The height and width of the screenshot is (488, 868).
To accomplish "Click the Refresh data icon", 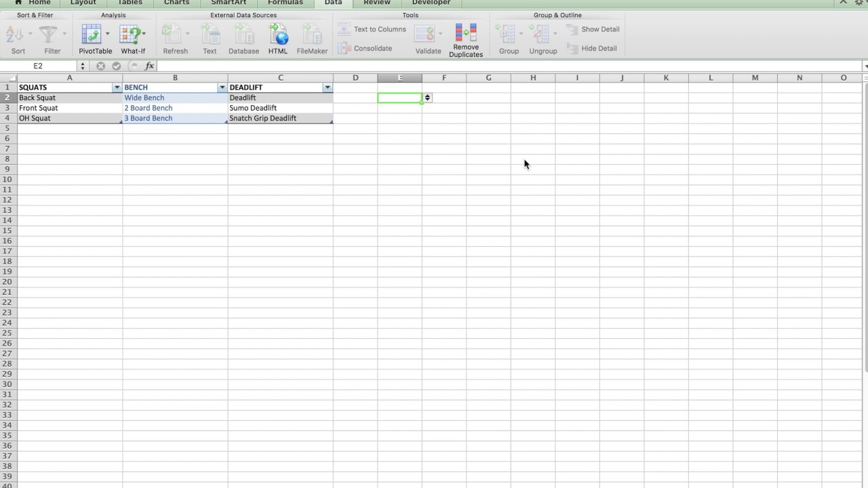I will pyautogui.click(x=172, y=34).
